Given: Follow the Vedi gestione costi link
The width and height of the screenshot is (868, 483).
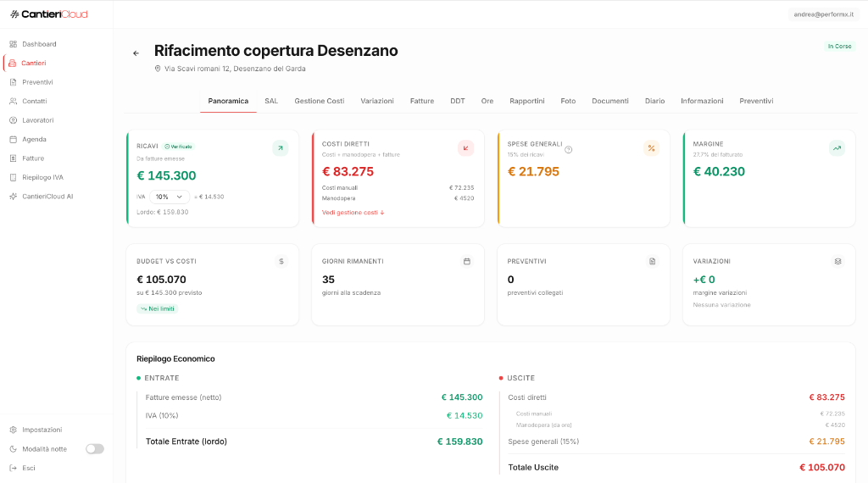Looking at the screenshot, I should click(353, 213).
